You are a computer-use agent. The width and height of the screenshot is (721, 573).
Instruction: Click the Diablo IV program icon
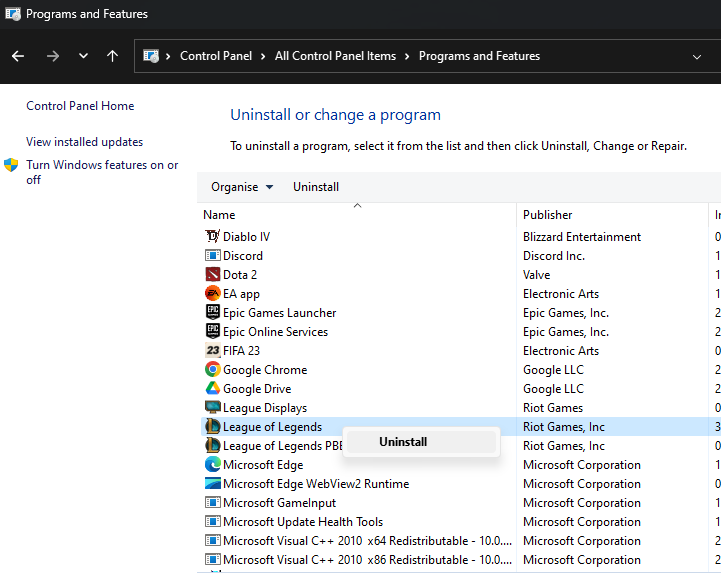pos(212,237)
